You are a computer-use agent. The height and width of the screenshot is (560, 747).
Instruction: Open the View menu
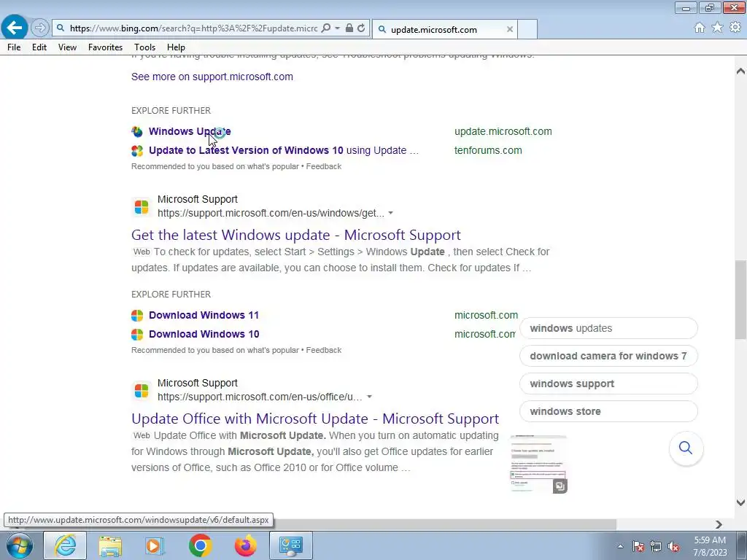(x=67, y=47)
